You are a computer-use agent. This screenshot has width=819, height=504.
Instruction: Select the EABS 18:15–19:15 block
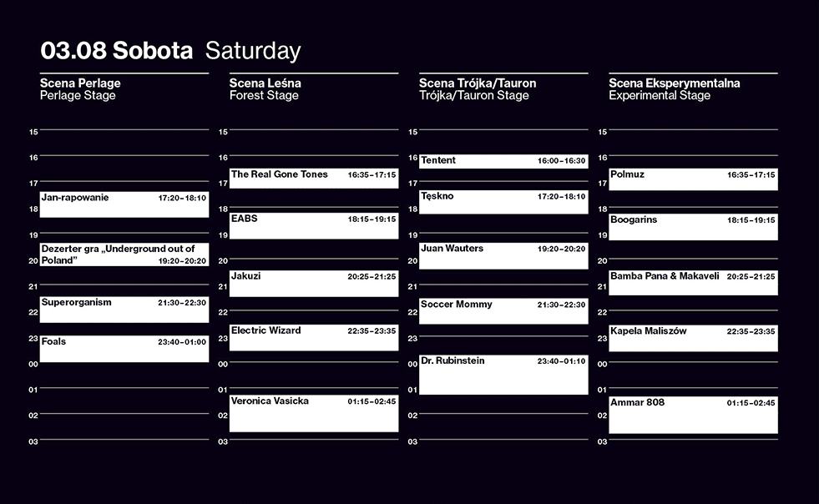point(314,225)
